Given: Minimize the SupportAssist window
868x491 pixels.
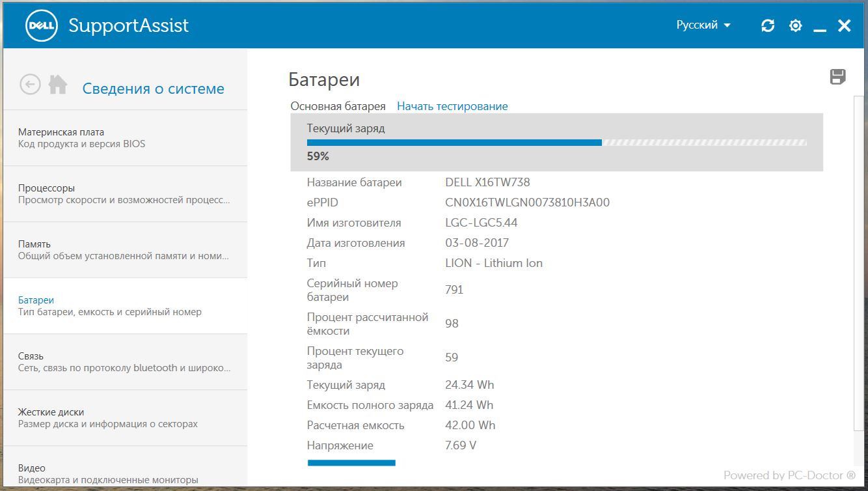Looking at the screenshot, I should click(x=820, y=30).
